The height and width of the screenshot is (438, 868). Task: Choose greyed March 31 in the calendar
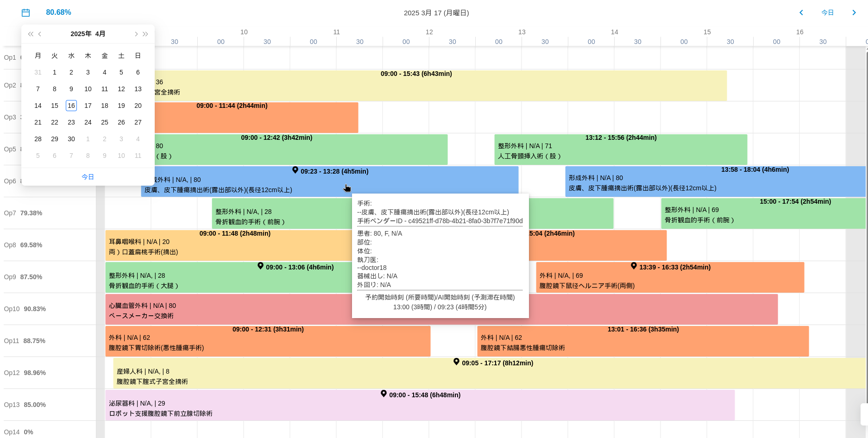point(38,72)
